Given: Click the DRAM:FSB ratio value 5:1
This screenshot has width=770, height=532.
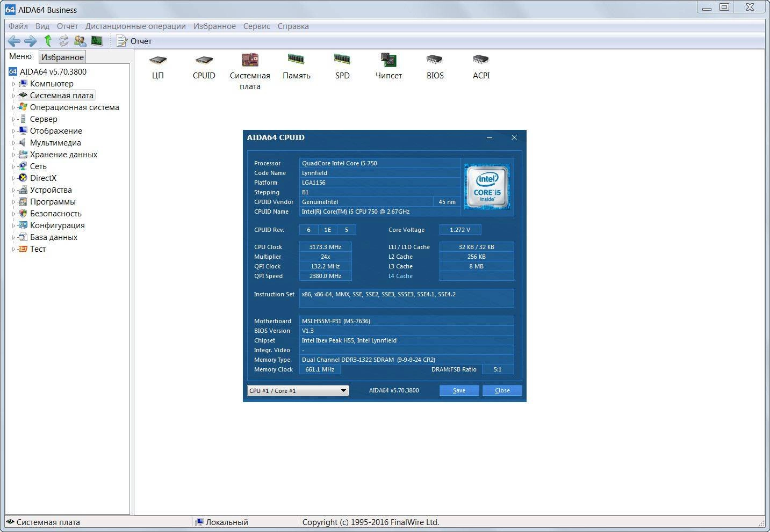Looking at the screenshot, I should [498, 369].
